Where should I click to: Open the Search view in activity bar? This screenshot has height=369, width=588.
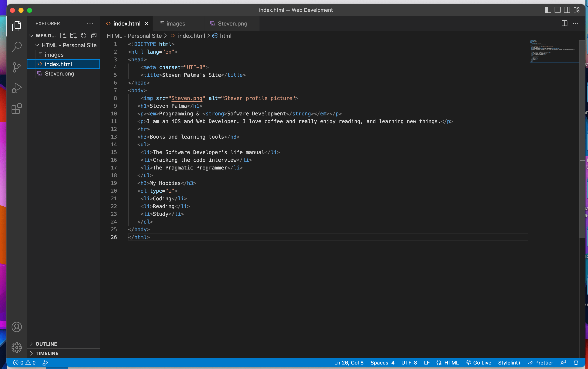tap(16, 47)
